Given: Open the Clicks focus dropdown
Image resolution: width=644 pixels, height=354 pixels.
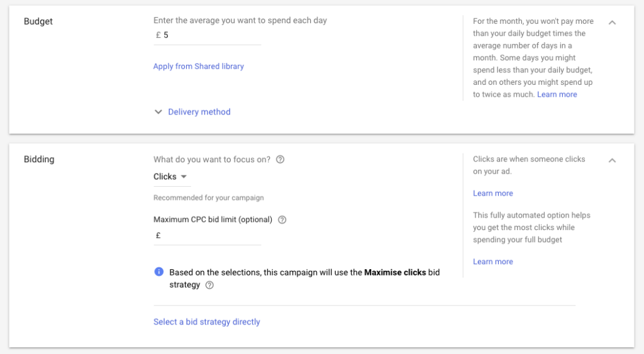Looking at the screenshot, I should tap(170, 177).
